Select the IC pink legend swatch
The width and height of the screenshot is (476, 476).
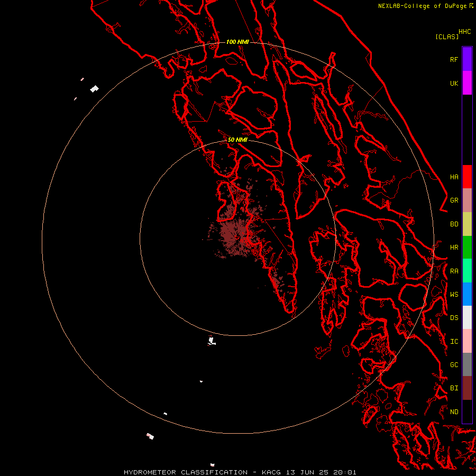pyautogui.click(x=467, y=341)
